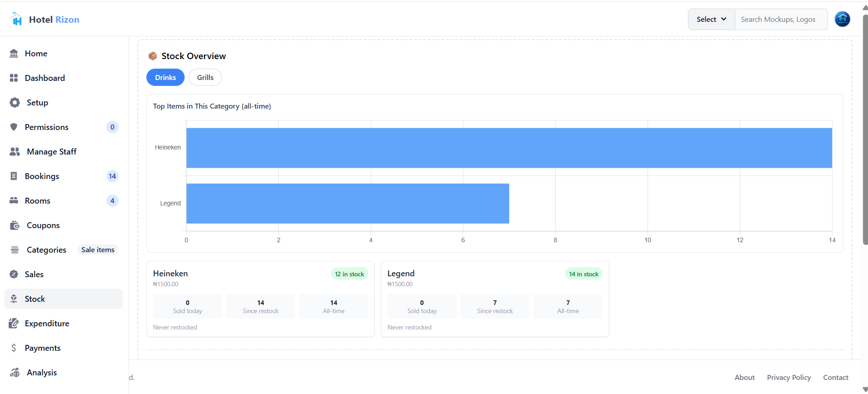The image size is (868, 394).
Task: Click the Legend stock card title
Action: click(401, 274)
